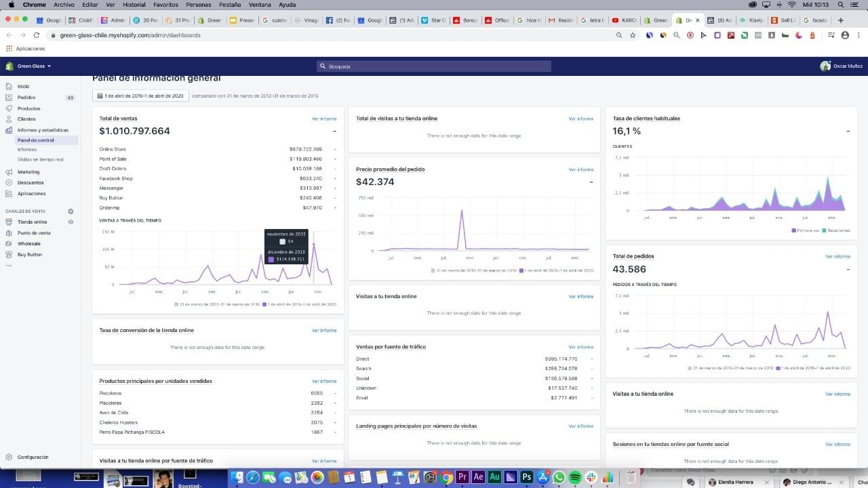Screen dimensions: 868x488
Task: Open Descuentos using its sidebar icon
Action: coord(9,183)
